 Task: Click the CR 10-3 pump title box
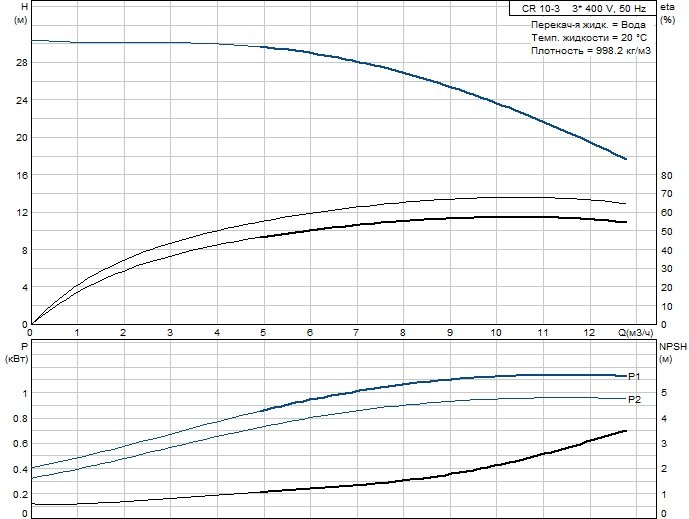tap(583, 8)
